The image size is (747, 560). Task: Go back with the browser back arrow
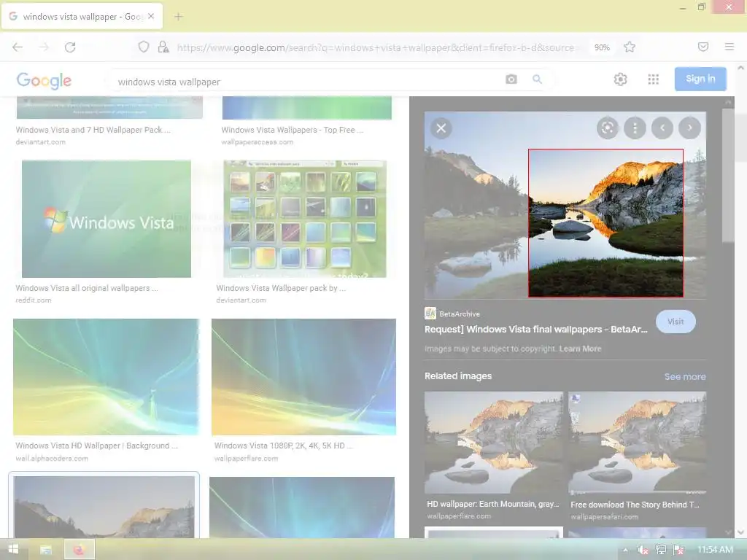point(18,47)
